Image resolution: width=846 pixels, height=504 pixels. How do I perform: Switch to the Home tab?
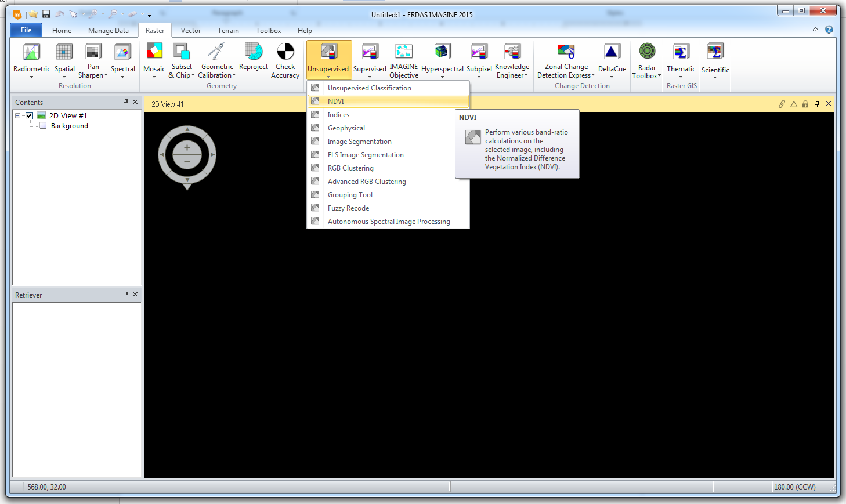click(x=62, y=31)
